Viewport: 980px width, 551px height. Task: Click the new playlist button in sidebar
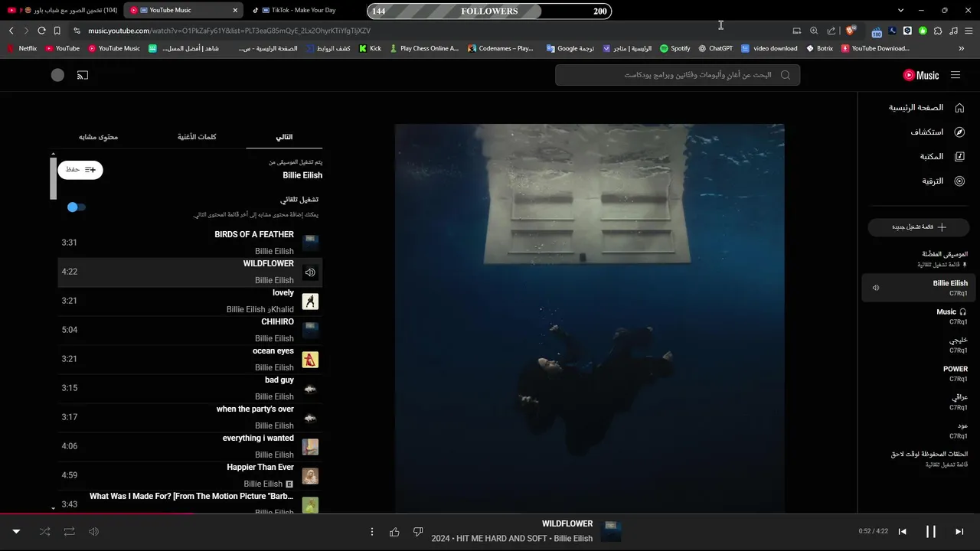pos(919,227)
